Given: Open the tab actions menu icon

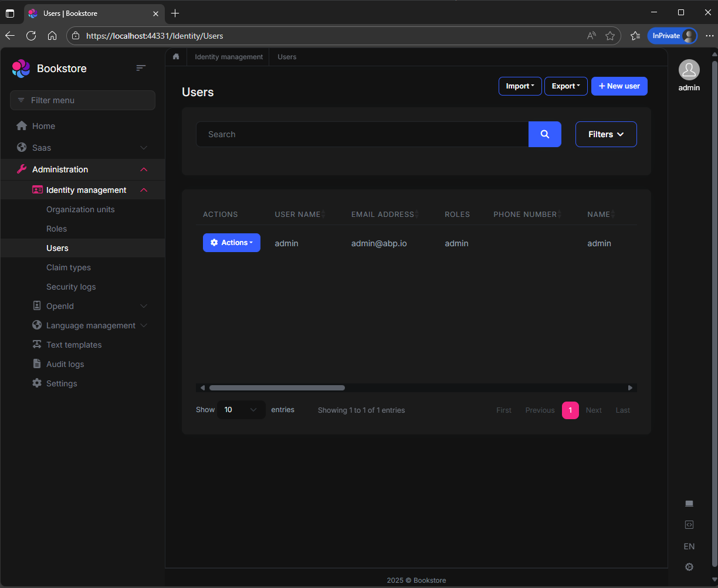Looking at the screenshot, I should [10, 13].
